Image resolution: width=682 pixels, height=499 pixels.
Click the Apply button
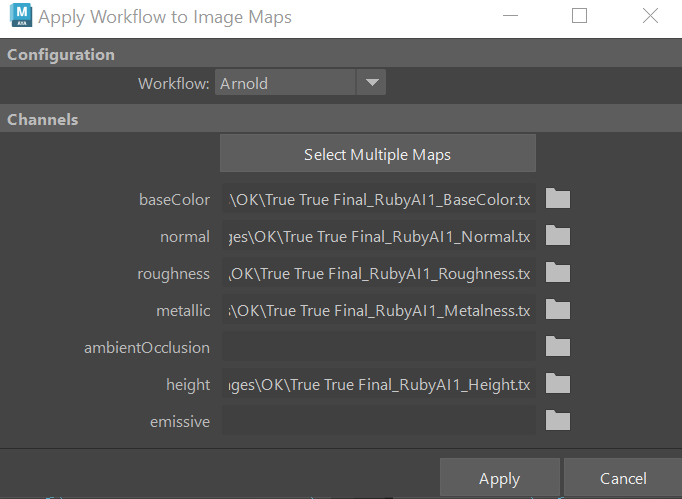[x=499, y=479]
